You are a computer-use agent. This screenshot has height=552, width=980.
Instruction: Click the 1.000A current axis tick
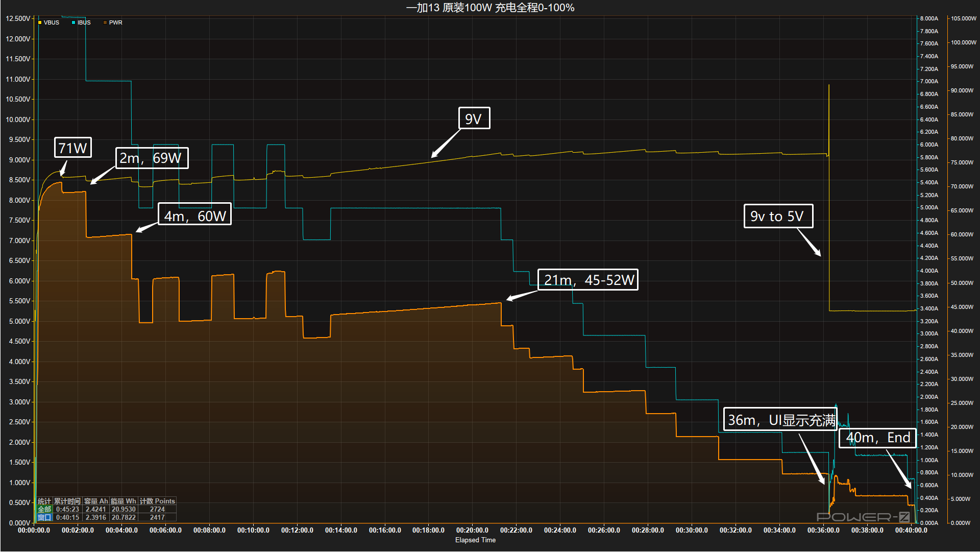(929, 460)
